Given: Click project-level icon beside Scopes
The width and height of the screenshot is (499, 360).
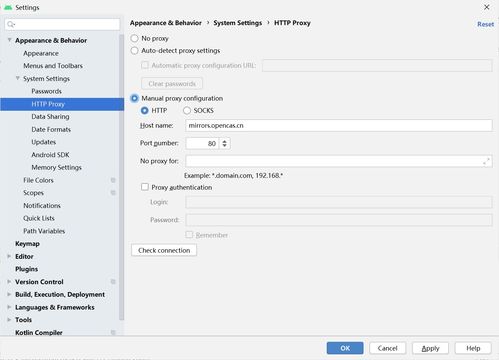Looking at the screenshot, I should coord(113,193).
